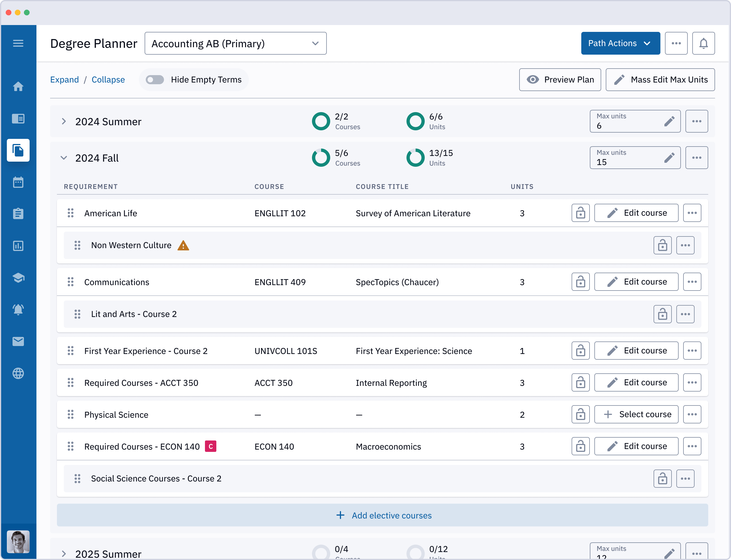Toggle lock on Communications row
731x560 pixels.
tap(580, 282)
